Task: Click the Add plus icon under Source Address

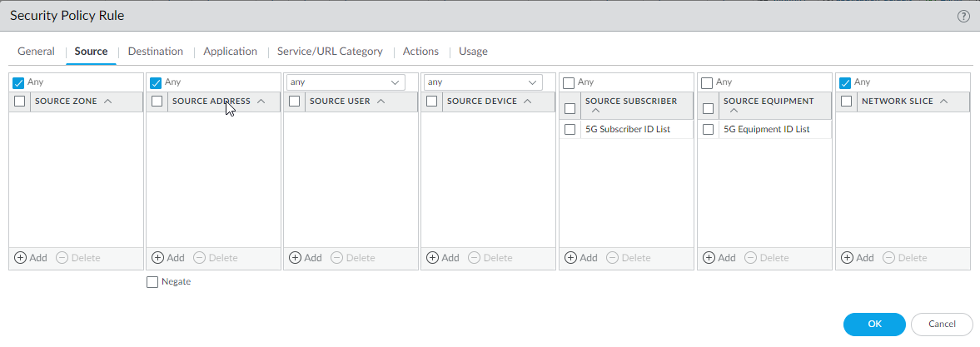Action: (158, 258)
